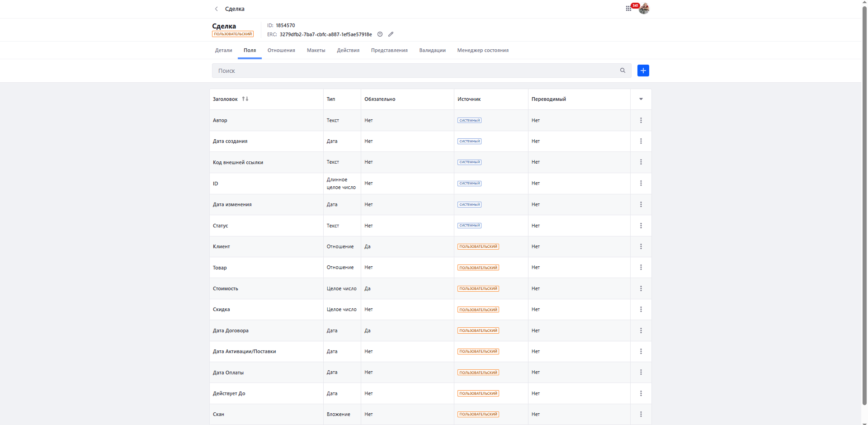Click the Дата Договора field title
Viewport: 868px width, 425px height.
coord(231,331)
